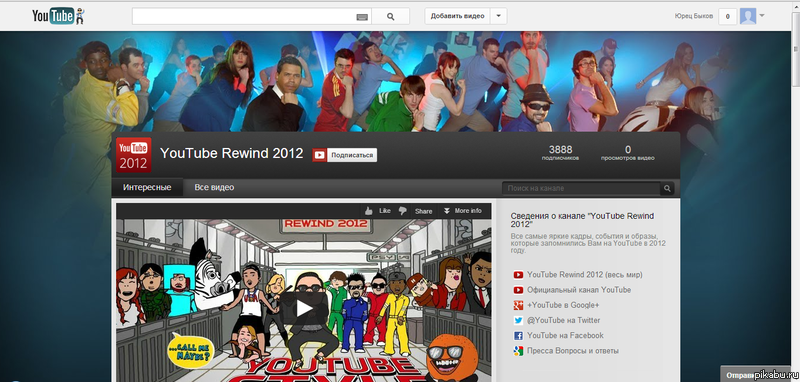Click the dislike thumbs-down icon
Screen dimensions: 800x382
tap(403, 211)
